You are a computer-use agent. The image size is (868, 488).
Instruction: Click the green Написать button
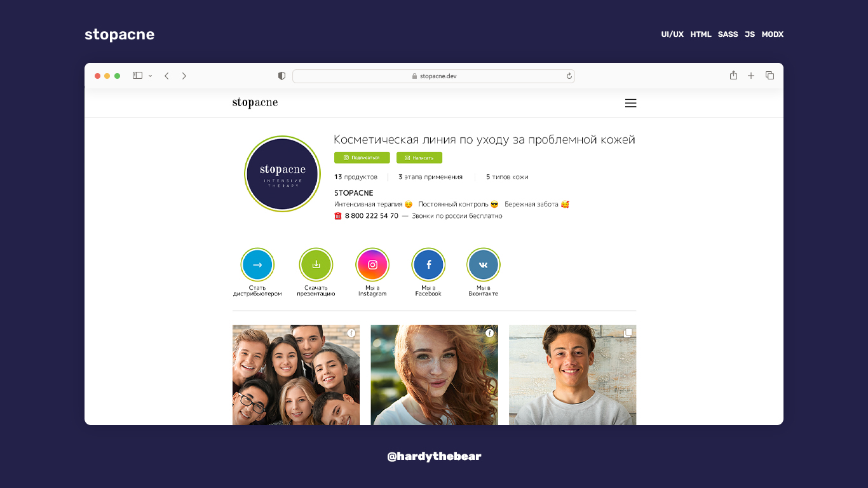pos(419,158)
